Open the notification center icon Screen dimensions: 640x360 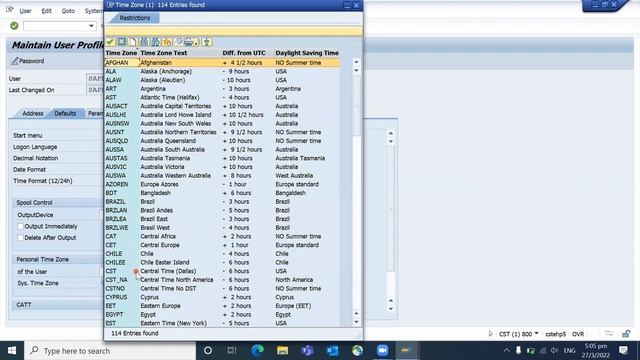point(623,351)
